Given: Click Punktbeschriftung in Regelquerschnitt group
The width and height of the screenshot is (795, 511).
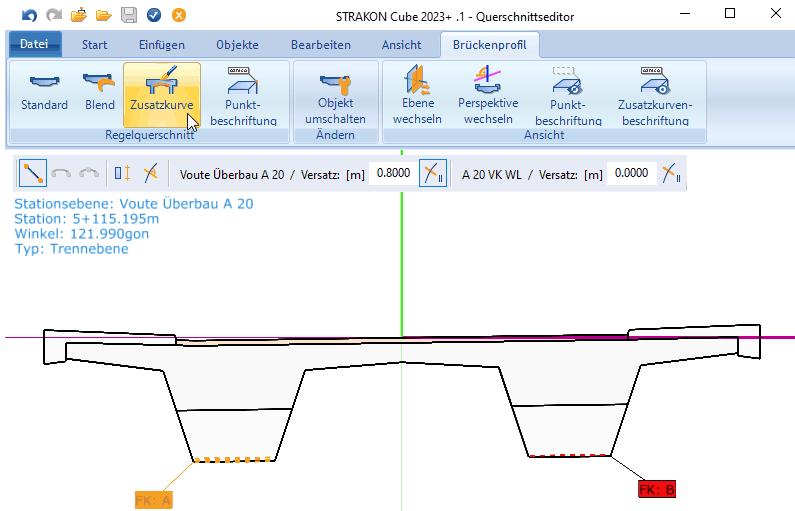Looking at the screenshot, I should coord(243,95).
